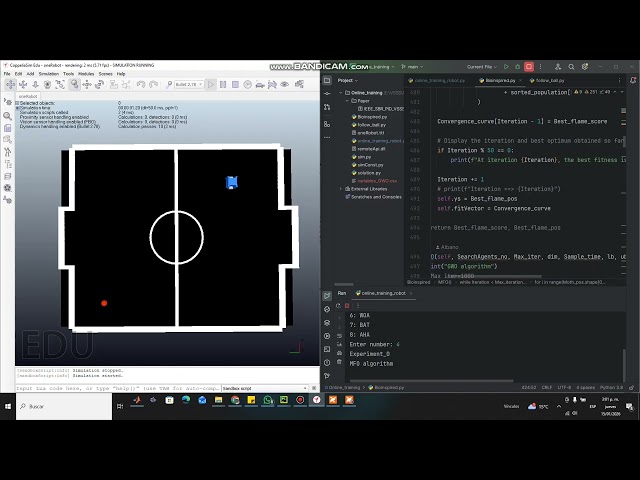Select the object rotate tool in CoppeliaSim
The height and width of the screenshot is (480, 640).
coord(100,84)
